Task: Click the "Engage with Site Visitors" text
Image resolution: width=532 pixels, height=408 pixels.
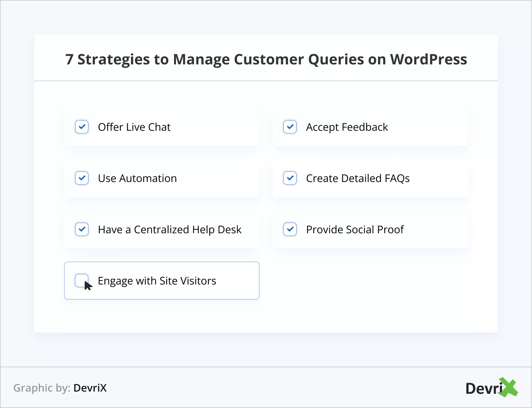Action: [157, 281]
